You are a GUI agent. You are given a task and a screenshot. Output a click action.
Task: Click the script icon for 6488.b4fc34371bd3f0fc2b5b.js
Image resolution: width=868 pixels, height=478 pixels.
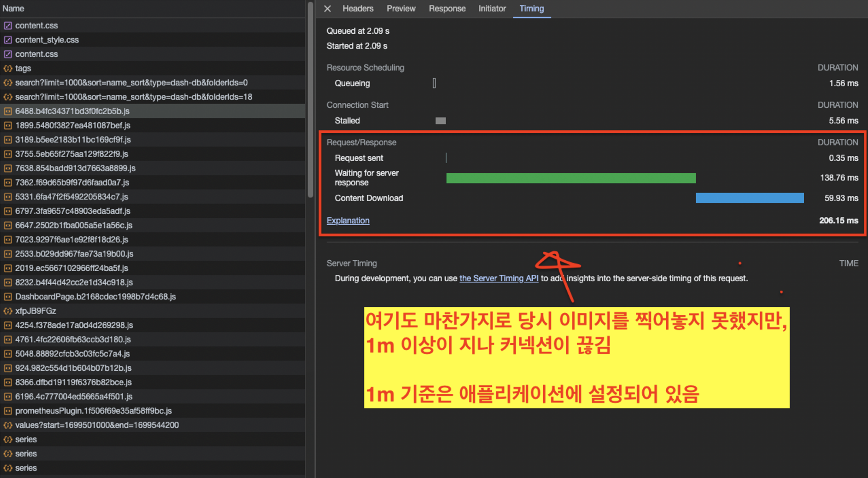click(8, 111)
